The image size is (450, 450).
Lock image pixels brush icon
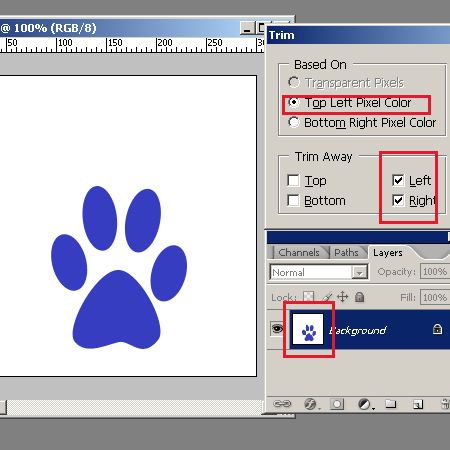[326, 296]
